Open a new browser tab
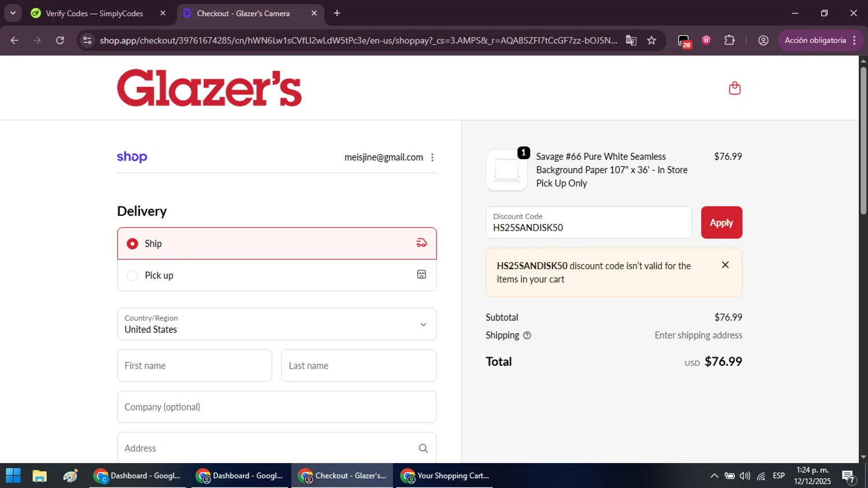Viewport: 868px width, 488px height. point(337,13)
